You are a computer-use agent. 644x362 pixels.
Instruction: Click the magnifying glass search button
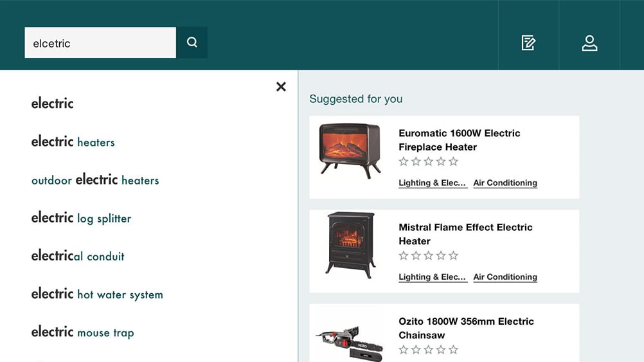point(192,42)
